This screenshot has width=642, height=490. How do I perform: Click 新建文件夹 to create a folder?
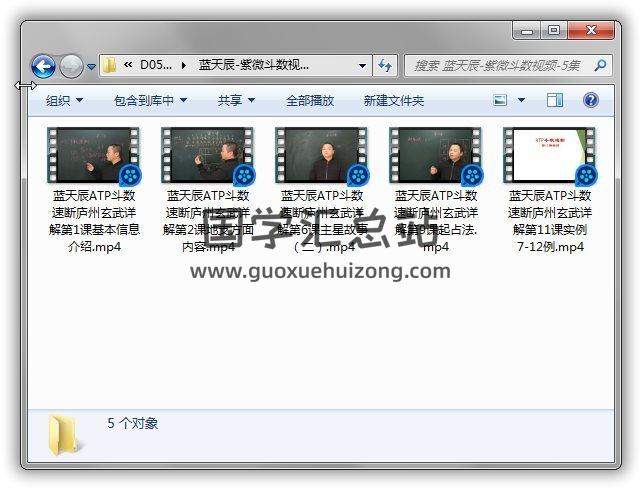click(x=393, y=100)
